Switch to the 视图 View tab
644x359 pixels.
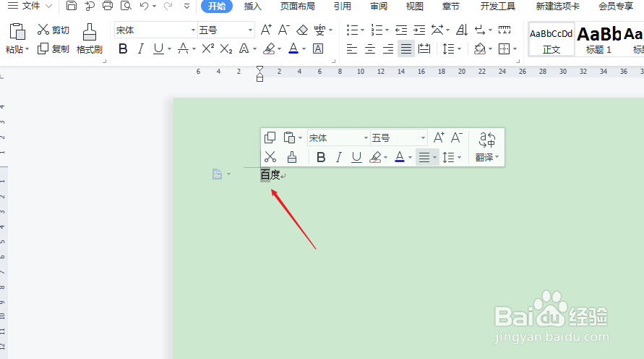coord(414,7)
